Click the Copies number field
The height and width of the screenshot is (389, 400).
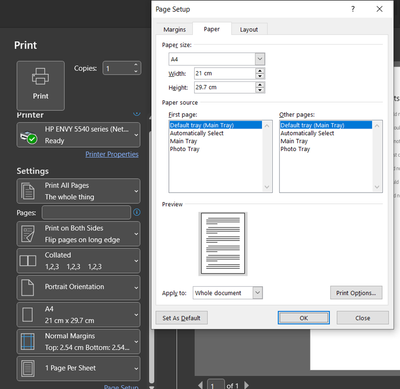[x=118, y=68]
